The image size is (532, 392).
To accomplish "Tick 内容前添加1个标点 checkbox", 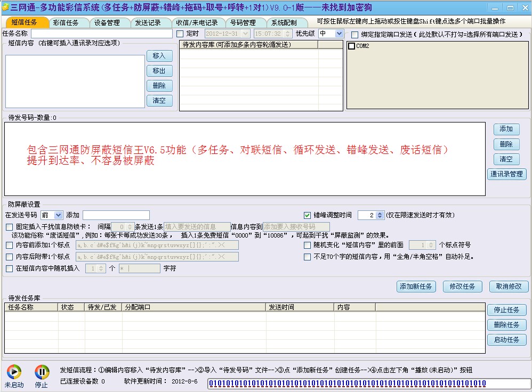I will (10, 245).
